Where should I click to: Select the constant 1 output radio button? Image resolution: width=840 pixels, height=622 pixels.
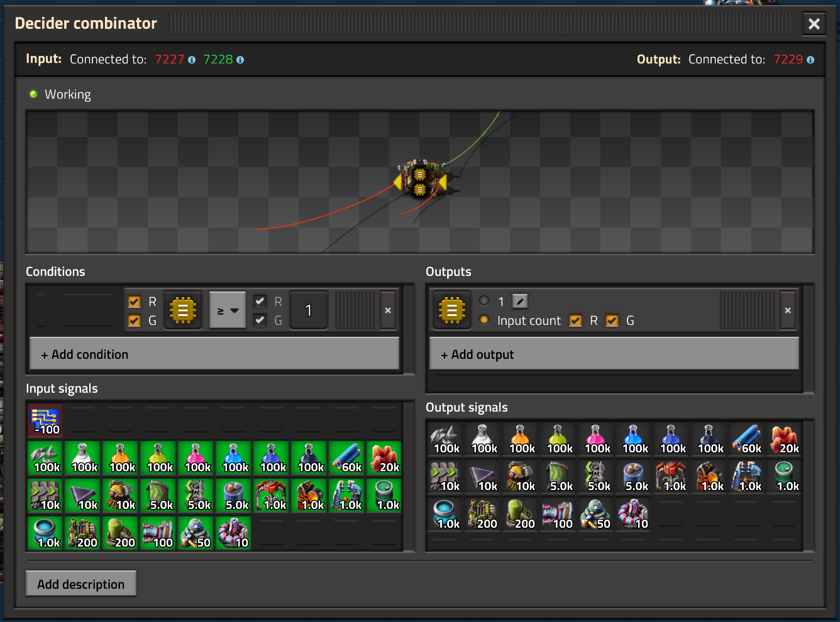484,301
